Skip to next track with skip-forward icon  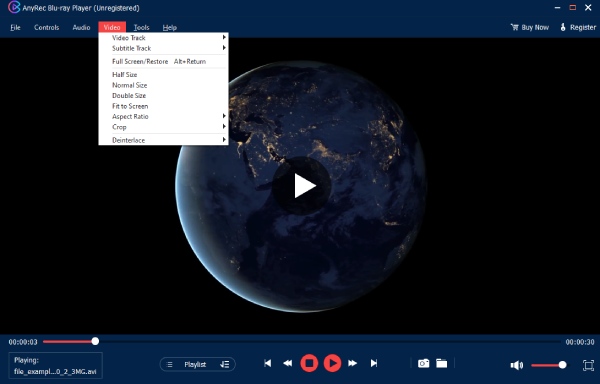[374, 363]
